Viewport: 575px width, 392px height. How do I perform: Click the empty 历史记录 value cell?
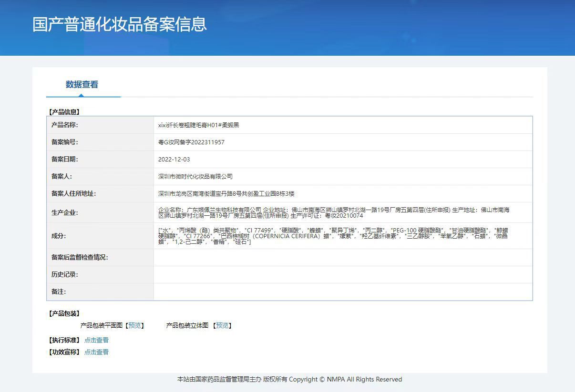click(x=343, y=274)
